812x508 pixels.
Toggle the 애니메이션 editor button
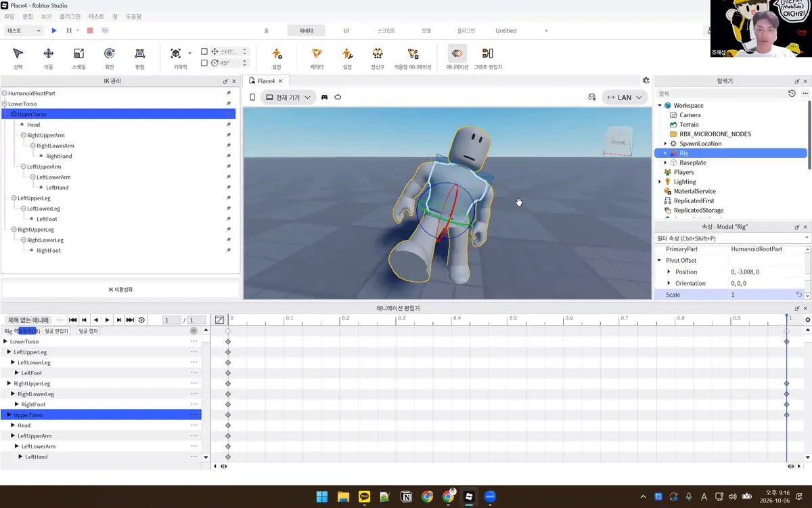point(457,58)
